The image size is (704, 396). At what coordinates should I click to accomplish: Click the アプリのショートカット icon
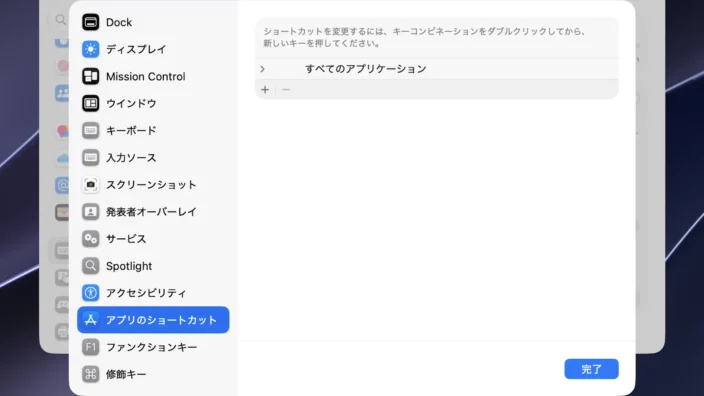click(x=90, y=320)
